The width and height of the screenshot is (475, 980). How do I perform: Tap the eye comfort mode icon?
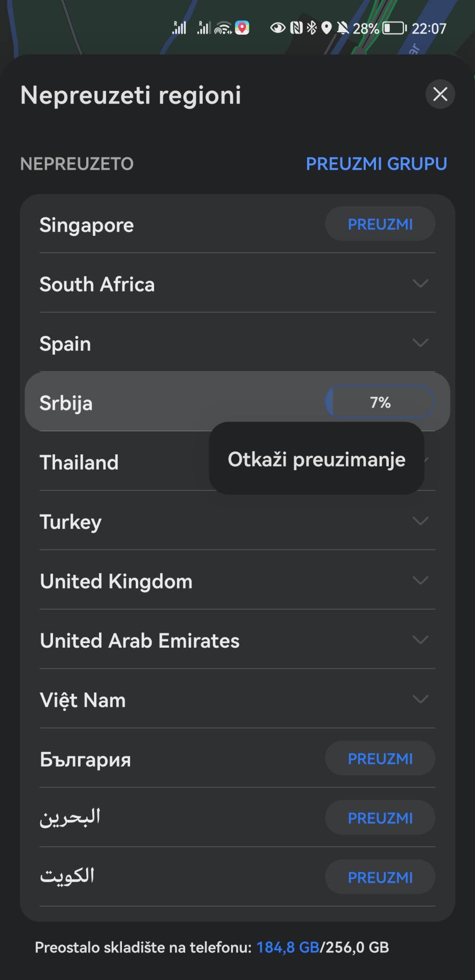pyautogui.click(x=277, y=28)
